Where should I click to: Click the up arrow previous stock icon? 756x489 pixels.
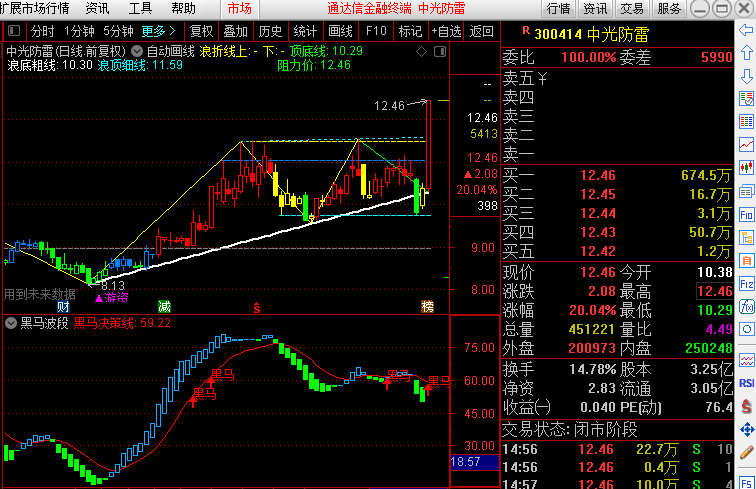[746, 53]
